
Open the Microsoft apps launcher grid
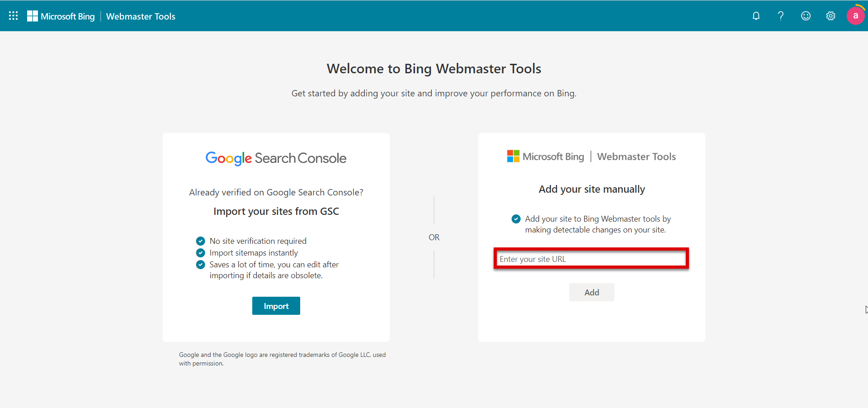[14, 16]
